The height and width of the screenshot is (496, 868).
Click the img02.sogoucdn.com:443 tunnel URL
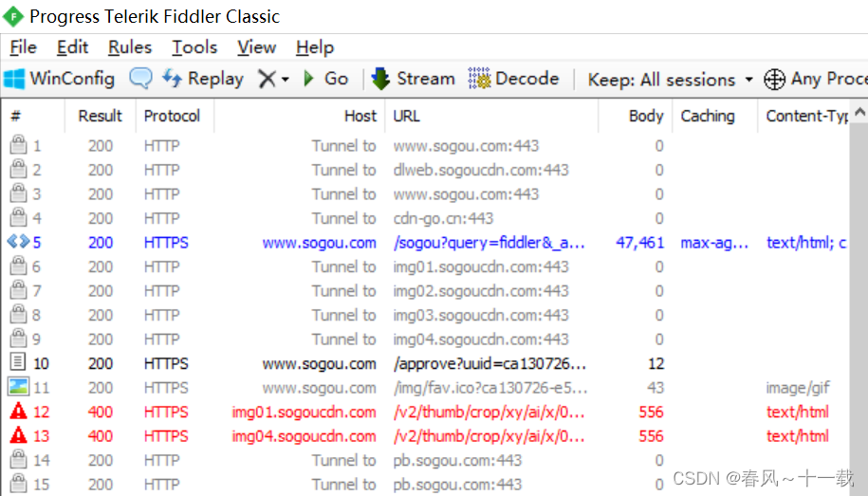481,291
